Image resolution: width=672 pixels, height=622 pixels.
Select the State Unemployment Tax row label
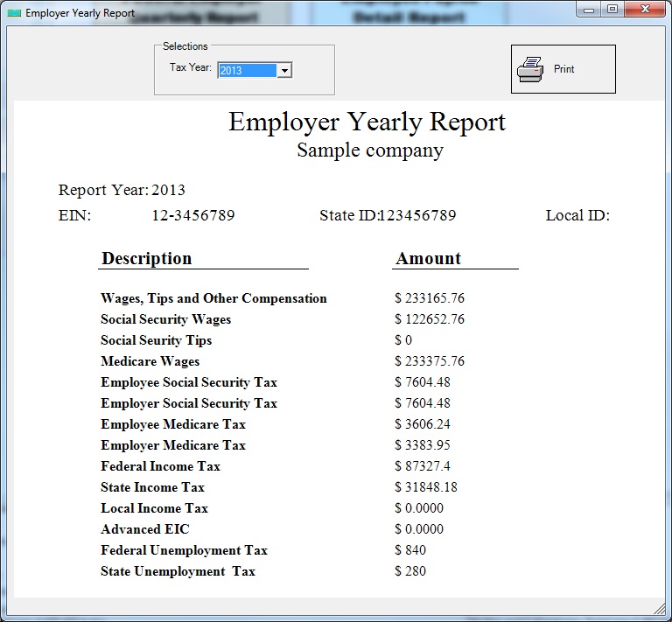pyautogui.click(x=178, y=571)
